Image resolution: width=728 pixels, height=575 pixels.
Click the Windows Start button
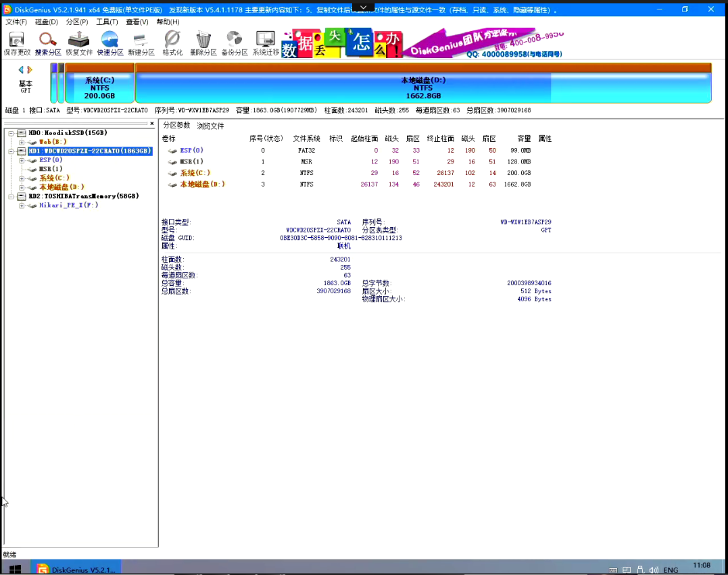click(x=15, y=568)
